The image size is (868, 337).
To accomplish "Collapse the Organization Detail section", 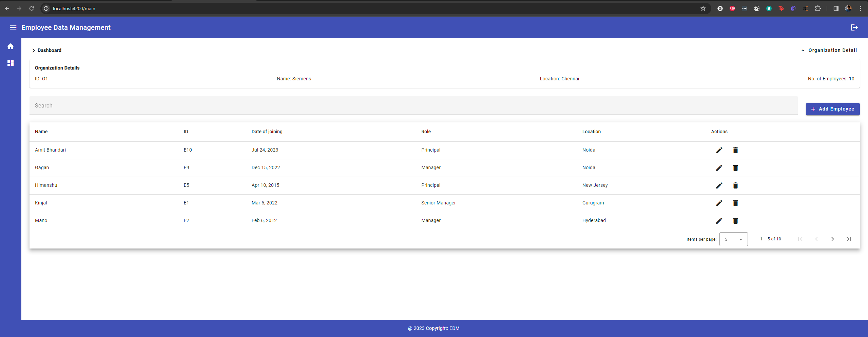I will (x=802, y=51).
